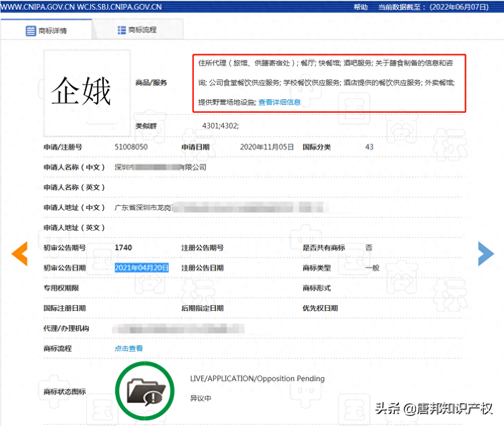Click the blue right navigation arrow
The image size is (504, 426).
tap(486, 254)
